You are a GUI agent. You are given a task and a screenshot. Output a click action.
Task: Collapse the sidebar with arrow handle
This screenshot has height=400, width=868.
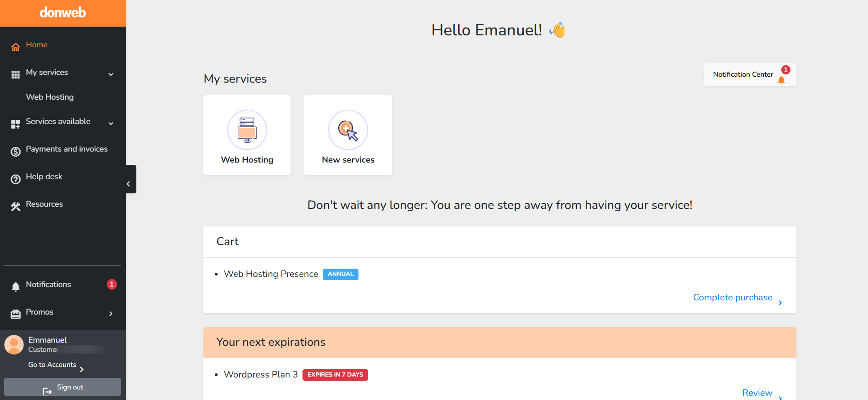pyautogui.click(x=130, y=179)
